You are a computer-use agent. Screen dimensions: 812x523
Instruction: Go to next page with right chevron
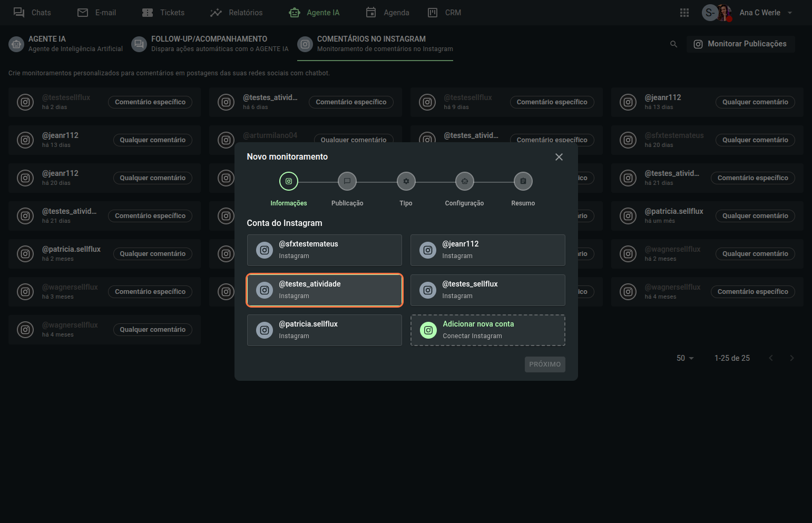[x=791, y=358]
